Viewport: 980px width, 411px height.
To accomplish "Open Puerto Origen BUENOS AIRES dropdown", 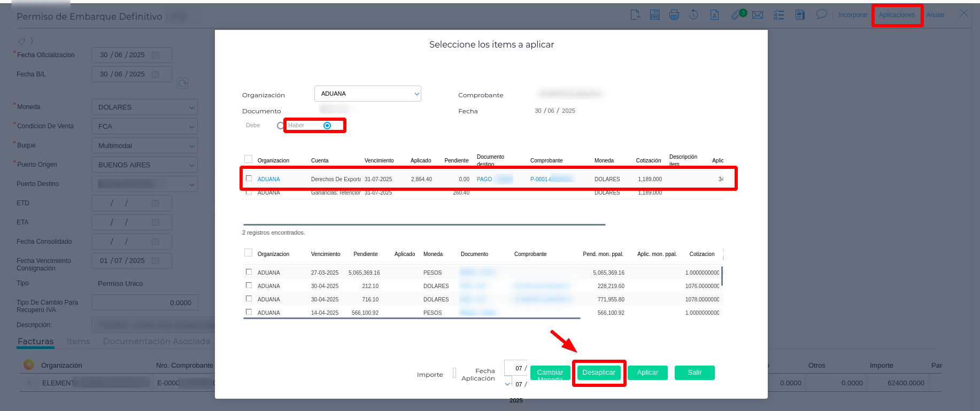I will click(144, 165).
